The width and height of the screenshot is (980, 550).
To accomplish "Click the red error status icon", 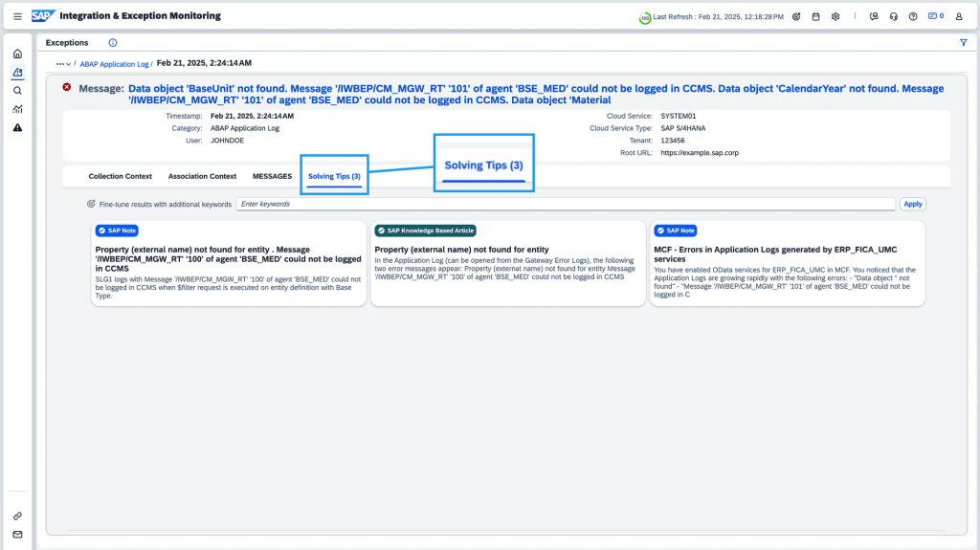I will [67, 87].
